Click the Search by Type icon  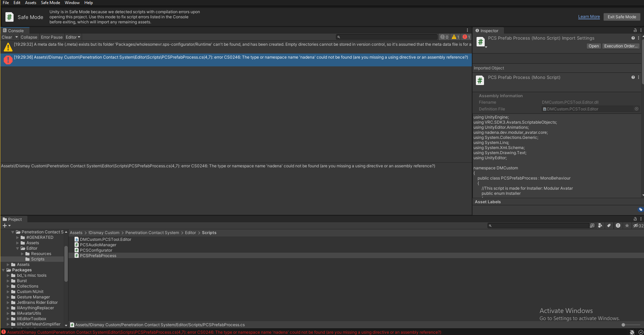click(600, 226)
